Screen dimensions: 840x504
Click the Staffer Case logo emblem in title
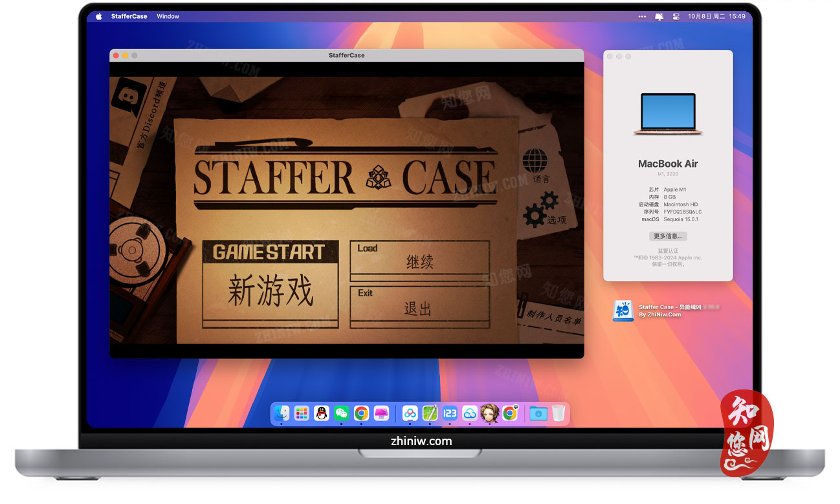[x=378, y=177]
